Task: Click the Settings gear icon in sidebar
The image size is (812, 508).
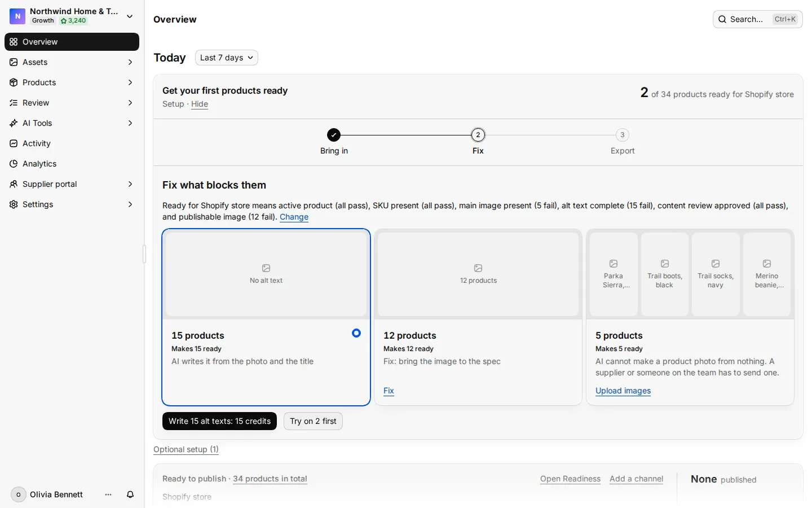Action: click(x=14, y=204)
